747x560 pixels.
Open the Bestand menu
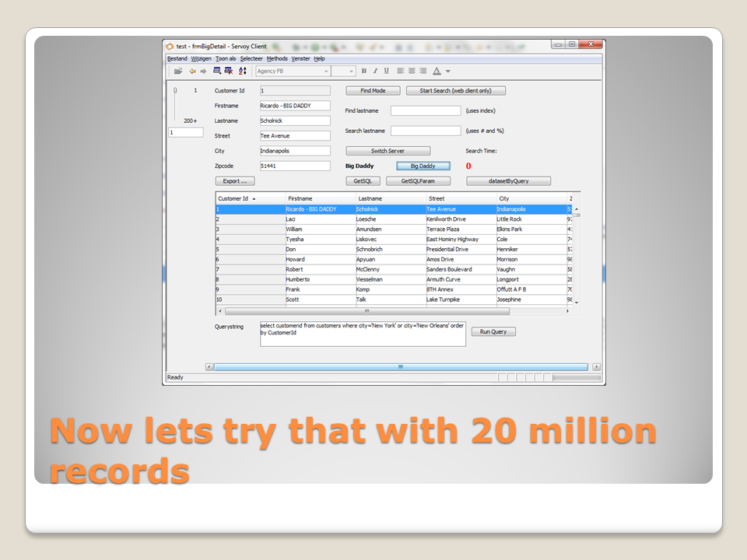click(177, 58)
